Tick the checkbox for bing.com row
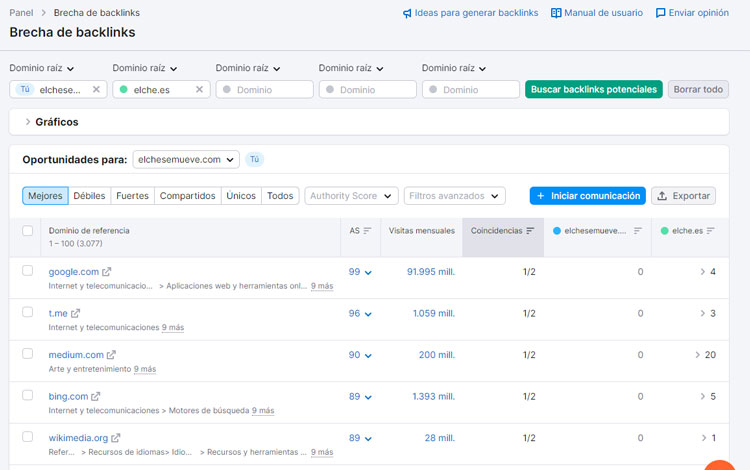Viewport: 750px width, 470px height. 28,395
